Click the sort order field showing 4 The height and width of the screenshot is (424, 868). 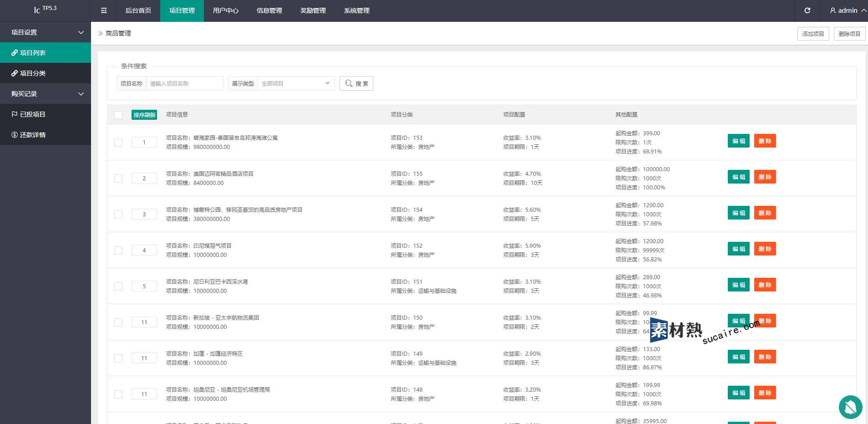pos(144,250)
